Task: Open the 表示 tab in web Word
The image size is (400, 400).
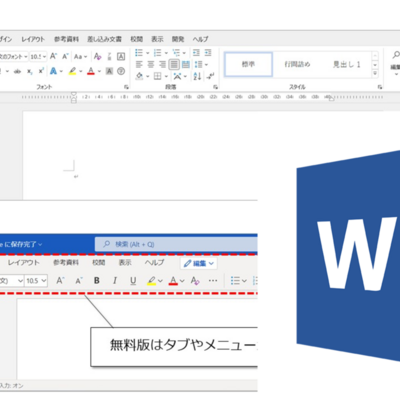Action: coord(125,263)
